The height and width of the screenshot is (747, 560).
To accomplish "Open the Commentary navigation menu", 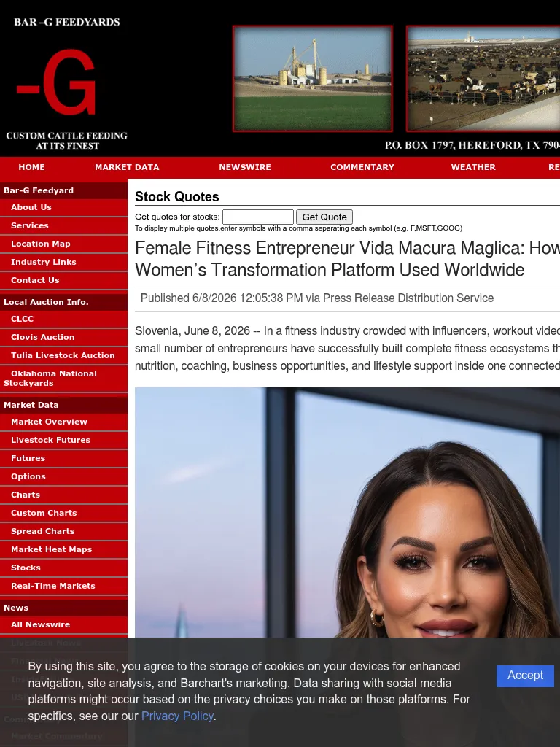I will coord(362,167).
